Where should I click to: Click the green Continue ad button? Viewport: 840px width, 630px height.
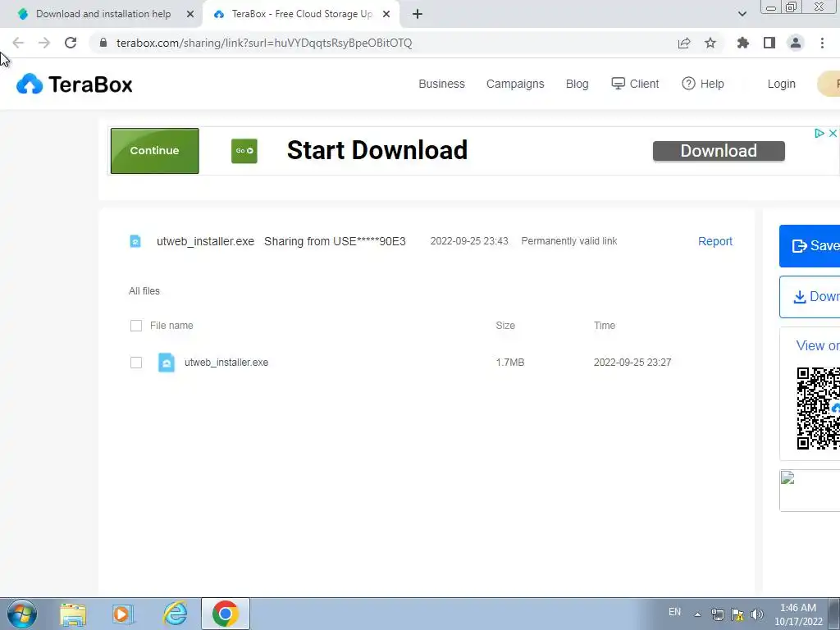pyautogui.click(x=154, y=151)
